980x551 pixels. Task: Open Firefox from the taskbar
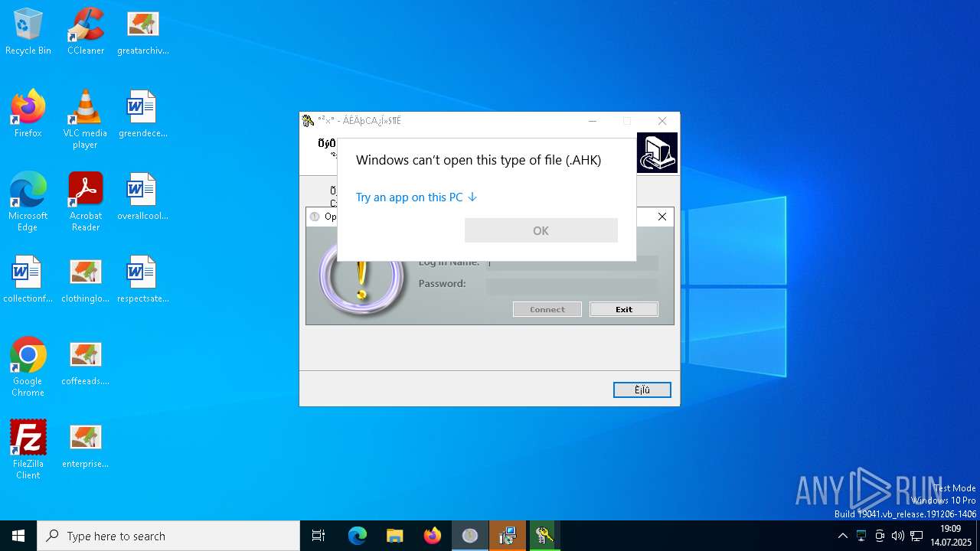[x=433, y=536]
